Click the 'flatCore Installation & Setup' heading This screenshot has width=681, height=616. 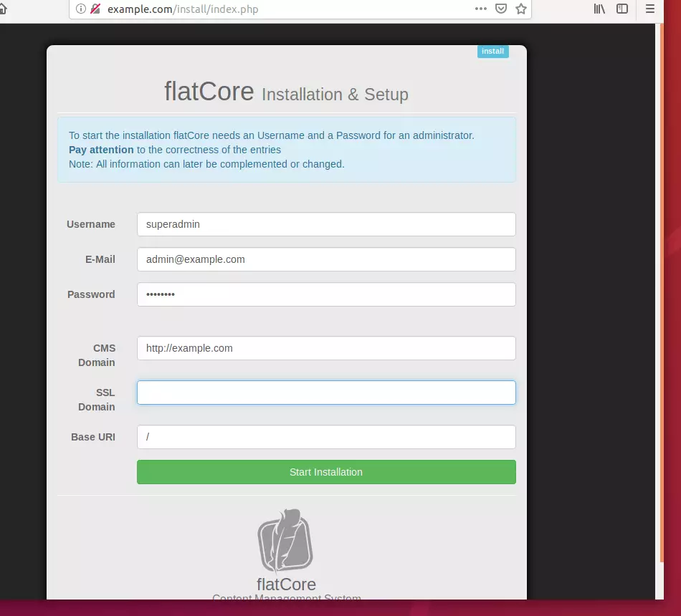coord(286,92)
